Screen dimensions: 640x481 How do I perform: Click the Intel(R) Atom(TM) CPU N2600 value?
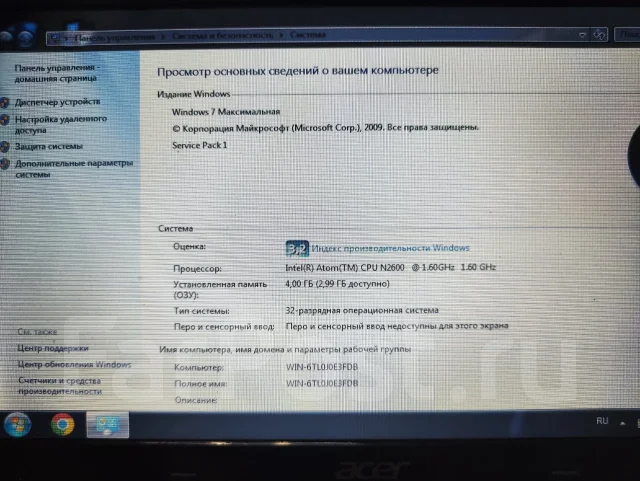[x=391, y=267]
